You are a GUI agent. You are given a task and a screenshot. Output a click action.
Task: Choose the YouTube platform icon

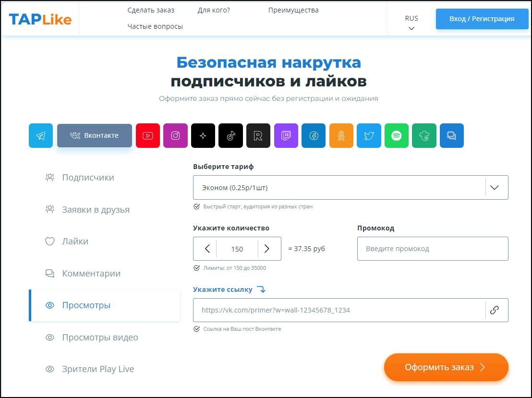coord(147,136)
